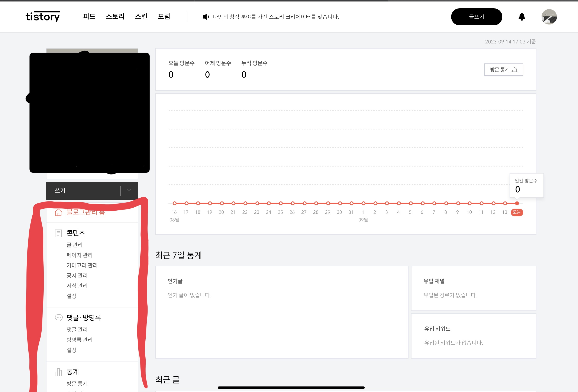Click the story creator announcement text
This screenshot has width=578, height=392.
click(x=276, y=17)
